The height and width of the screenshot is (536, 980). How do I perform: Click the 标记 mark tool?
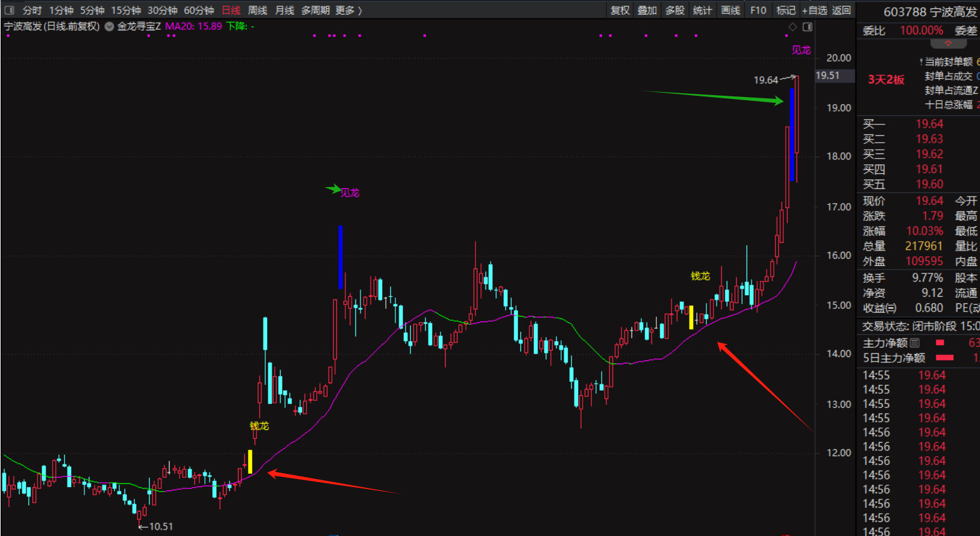[x=786, y=10]
